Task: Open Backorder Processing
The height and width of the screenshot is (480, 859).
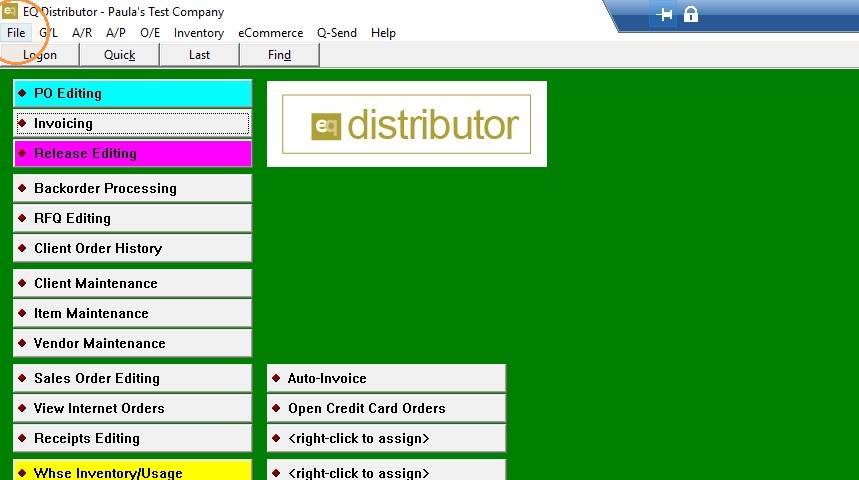Action: click(x=133, y=188)
